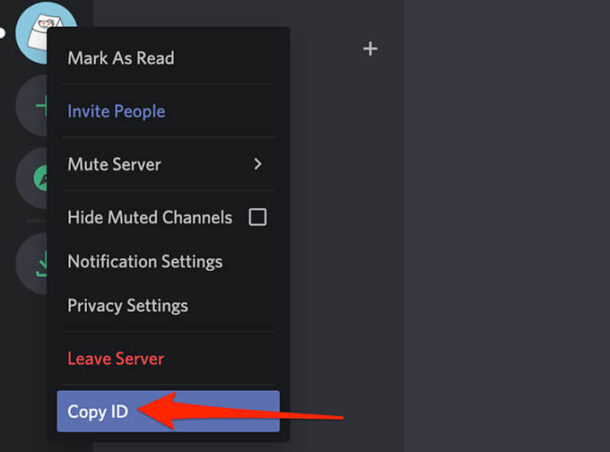This screenshot has width=610, height=452.
Task: Open Privacy Settings
Action: point(127,305)
